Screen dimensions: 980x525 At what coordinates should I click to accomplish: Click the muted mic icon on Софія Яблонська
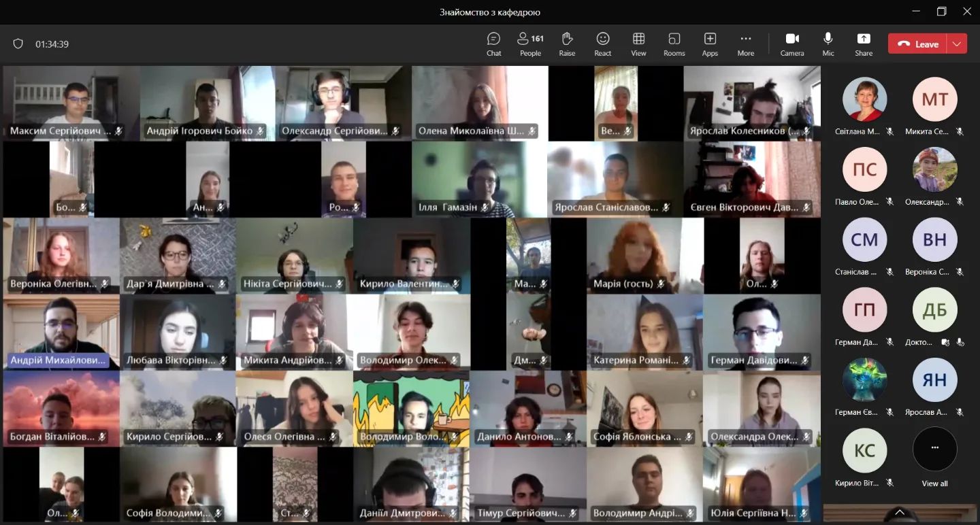point(689,437)
